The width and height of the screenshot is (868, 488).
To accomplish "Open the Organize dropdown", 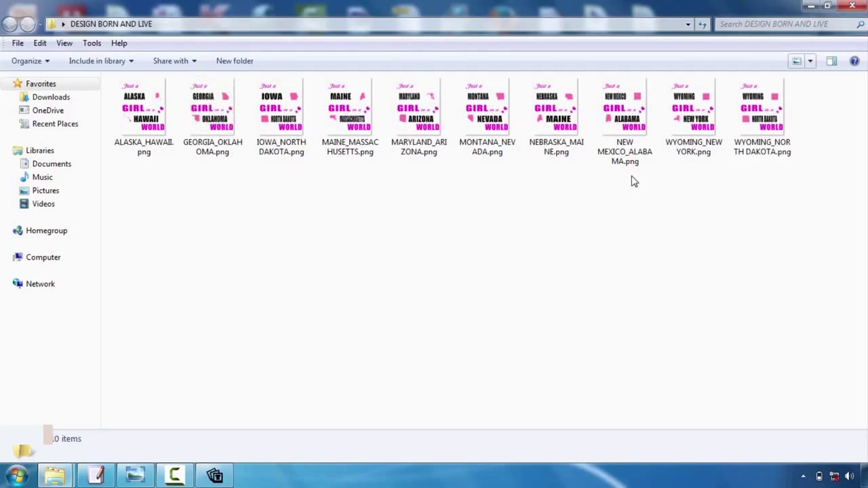I will pos(31,61).
